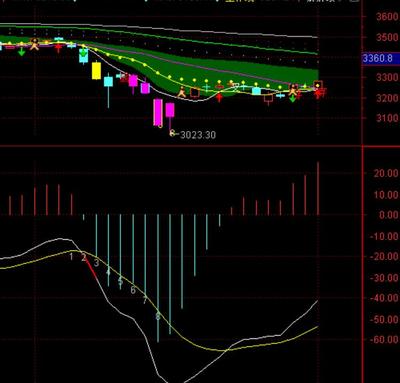Select the longest magenta candlestick

click(158, 112)
